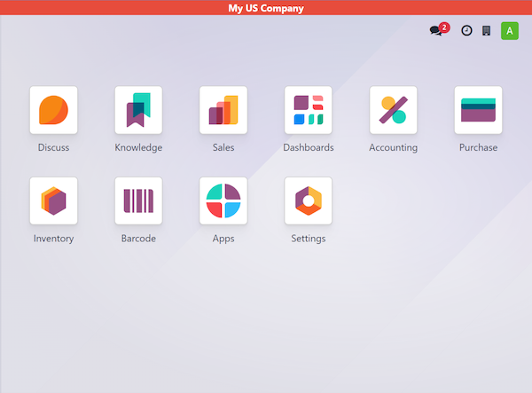Open the Dashboards app icon
Image resolution: width=532 pixels, height=393 pixels.
tap(309, 110)
